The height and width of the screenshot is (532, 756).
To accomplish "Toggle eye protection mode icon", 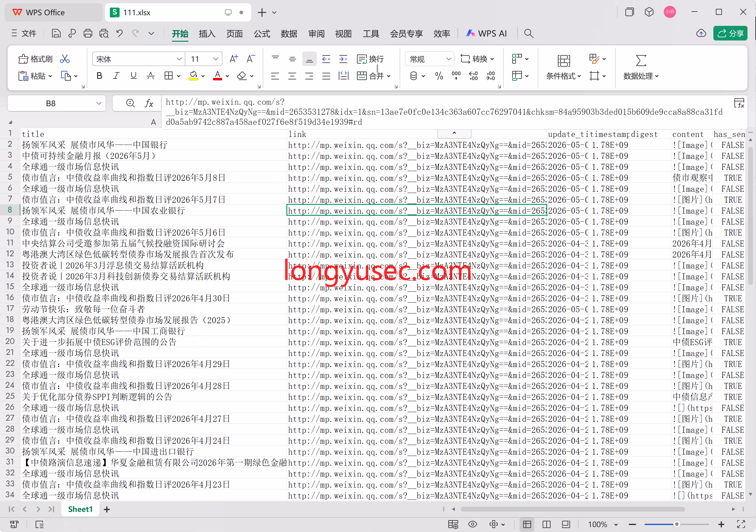I will (x=472, y=524).
